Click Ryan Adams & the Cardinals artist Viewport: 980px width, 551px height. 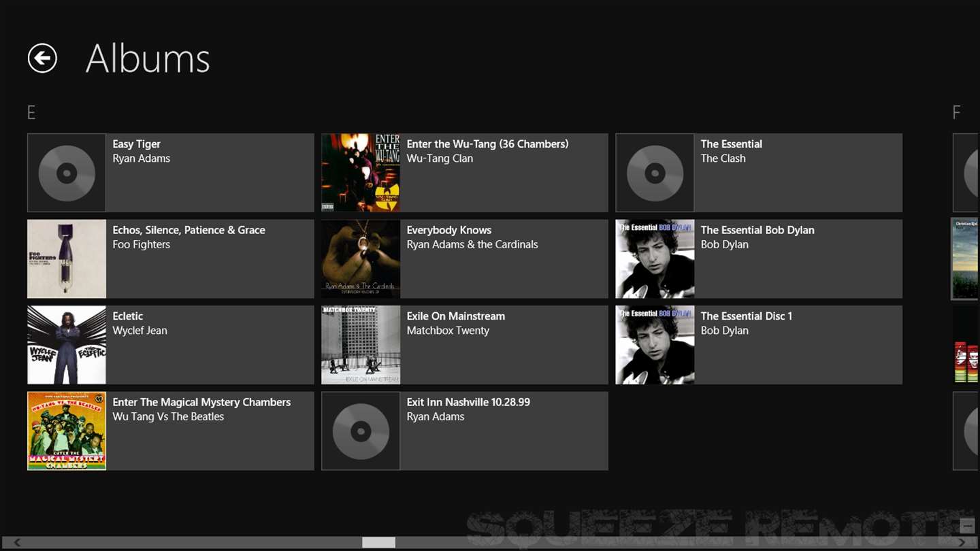(472, 244)
